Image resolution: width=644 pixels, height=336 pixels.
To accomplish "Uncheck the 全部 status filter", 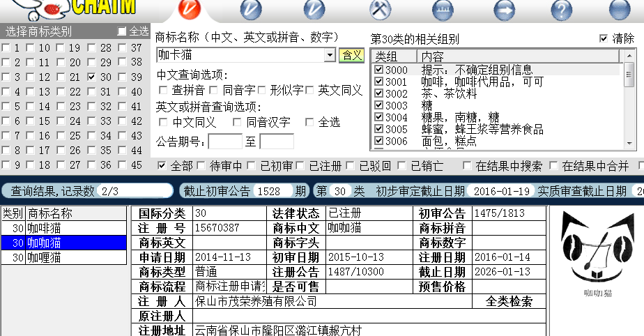I will (x=162, y=165).
